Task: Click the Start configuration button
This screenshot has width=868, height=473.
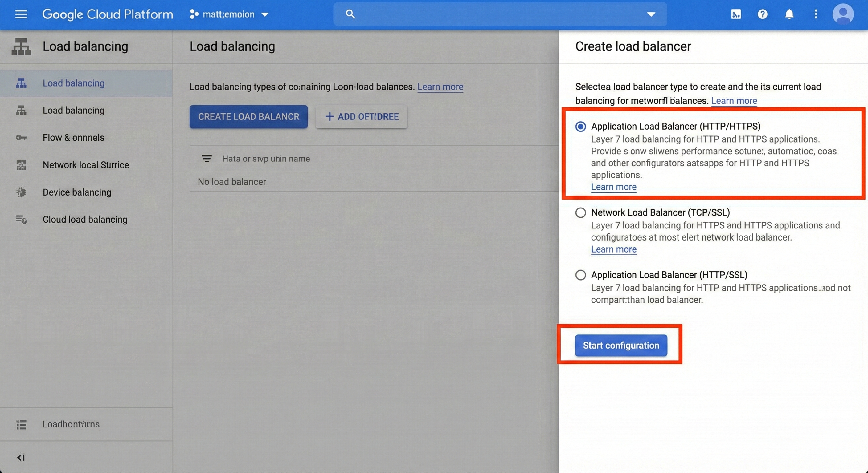Action: click(x=621, y=346)
